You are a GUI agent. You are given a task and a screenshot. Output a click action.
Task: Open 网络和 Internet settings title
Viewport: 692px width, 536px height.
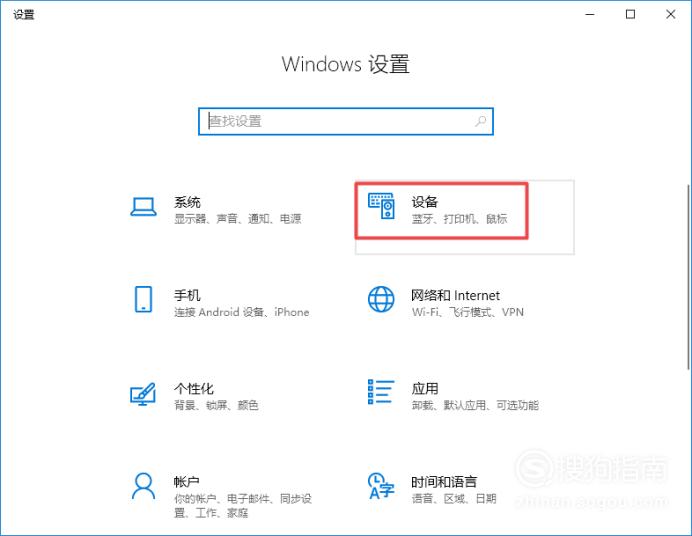(455, 295)
